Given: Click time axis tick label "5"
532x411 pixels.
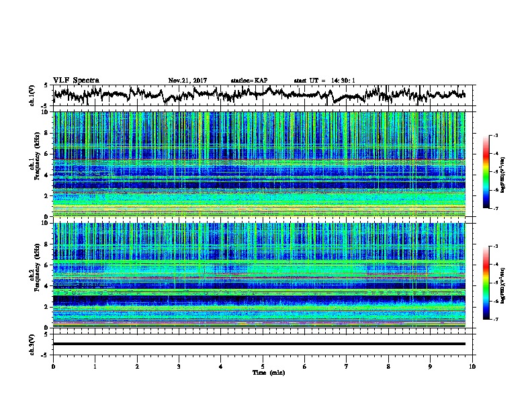Looking at the screenshot, I should pyautogui.click(x=263, y=367).
